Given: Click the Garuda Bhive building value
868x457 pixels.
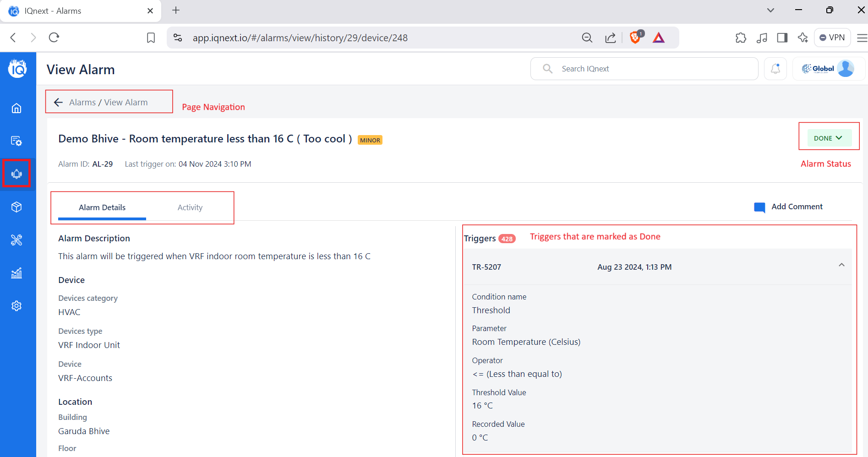Looking at the screenshot, I should click(84, 431).
